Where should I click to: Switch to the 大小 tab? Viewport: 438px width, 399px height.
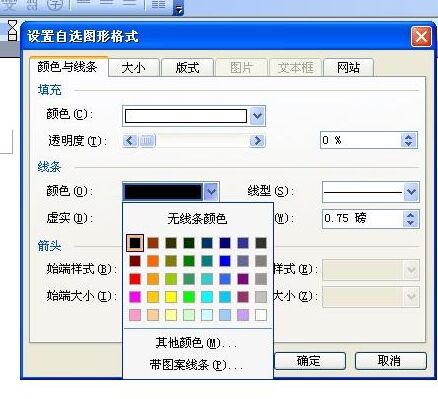pyautogui.click(x=134, y=68)
